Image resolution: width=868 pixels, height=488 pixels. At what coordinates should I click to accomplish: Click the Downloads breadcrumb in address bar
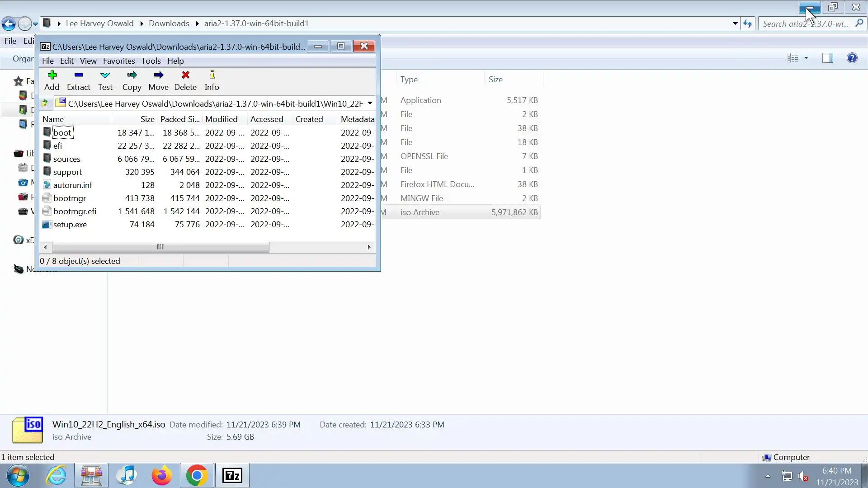click(169, 23)
